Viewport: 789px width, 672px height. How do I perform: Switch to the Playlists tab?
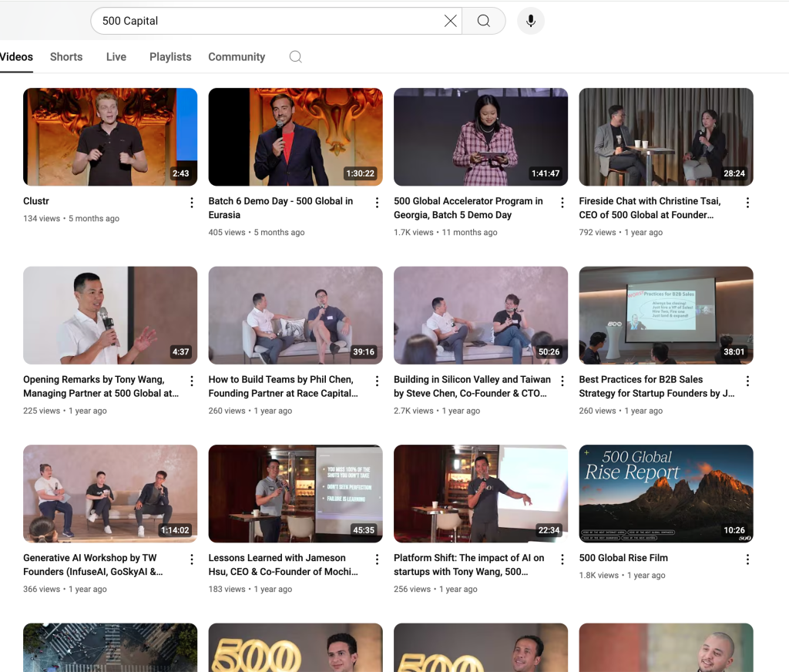tap(170, 57)
